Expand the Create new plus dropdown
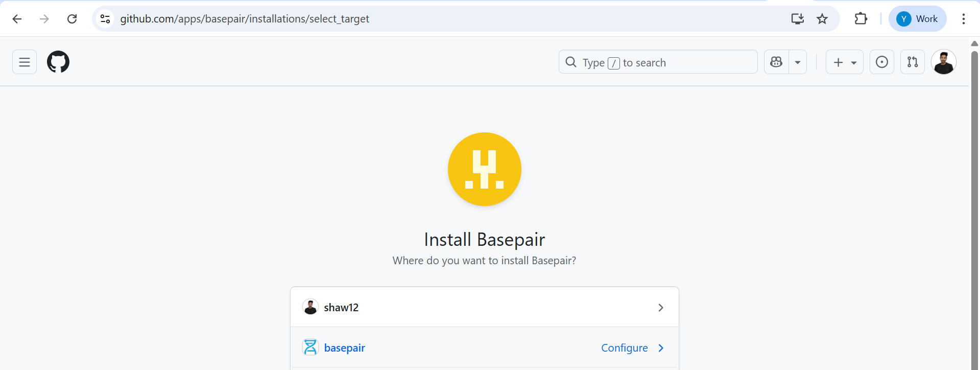Image resolution: width=980 pixels, height=370 pixels. pos(844,62)
